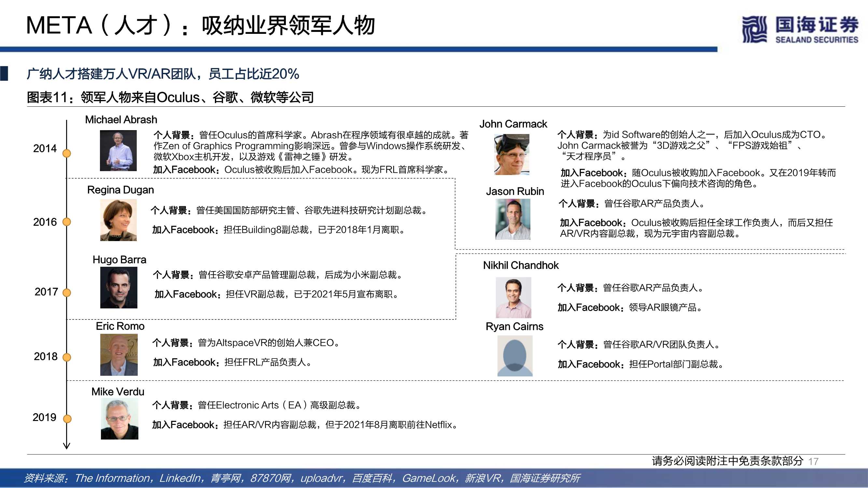Image resolution: width=868 pixels, height=488 pixels.
Task: Click Jason Rubin's portrait photo
Action: (512, 219)
